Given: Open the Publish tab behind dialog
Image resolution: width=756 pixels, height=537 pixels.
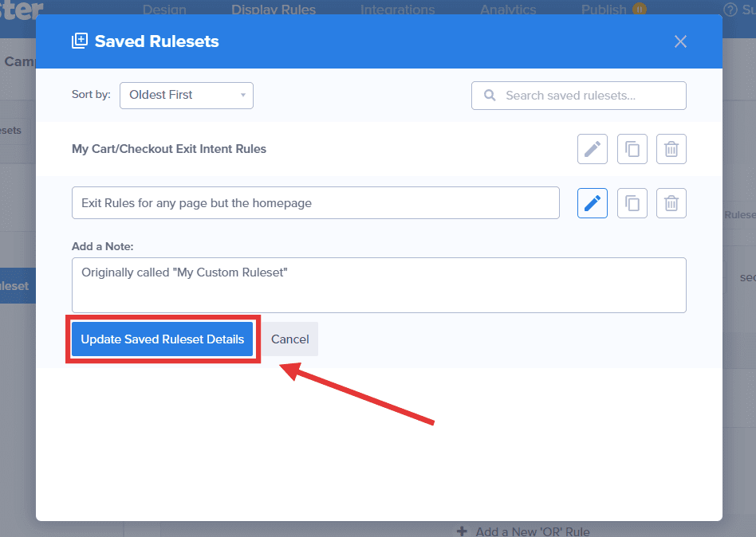Looking at the screenshot, I should pyautogui.click(x=604, y=9).
